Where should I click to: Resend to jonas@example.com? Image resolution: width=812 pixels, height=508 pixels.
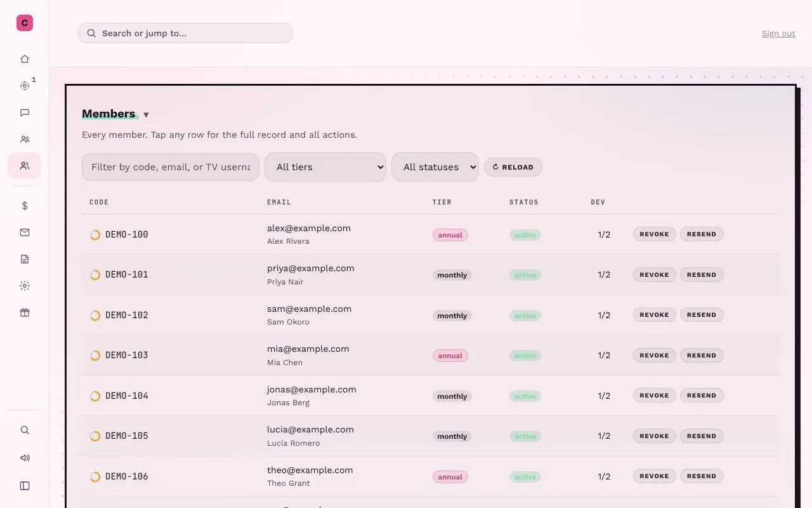(702, 396)
